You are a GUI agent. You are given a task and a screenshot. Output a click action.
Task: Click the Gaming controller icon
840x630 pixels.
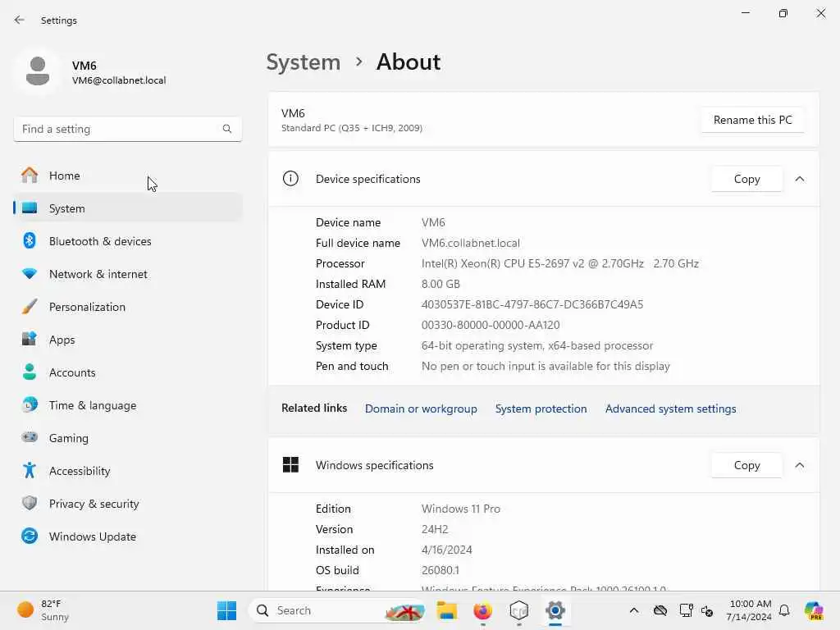click(x=30, y=437)
